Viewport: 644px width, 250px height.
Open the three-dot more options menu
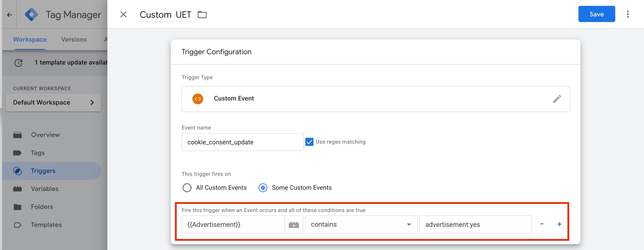pyautogui.click(x=628, y=14)
